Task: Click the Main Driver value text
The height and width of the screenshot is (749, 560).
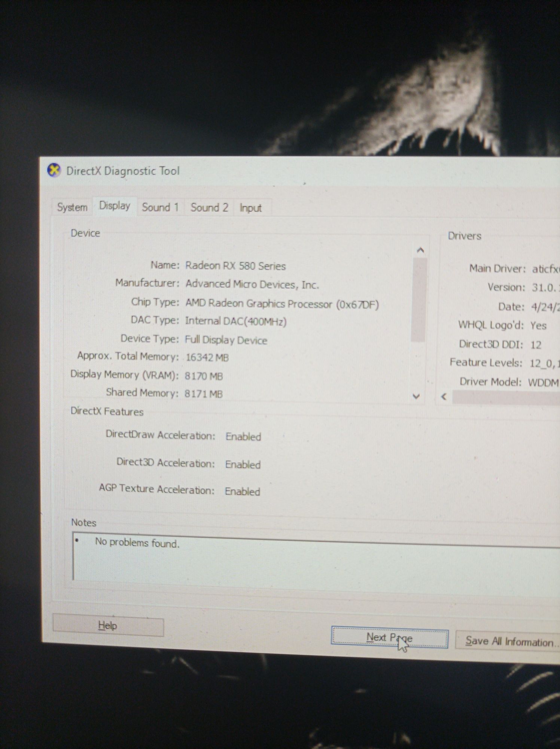Action: (x=546, y=269)
